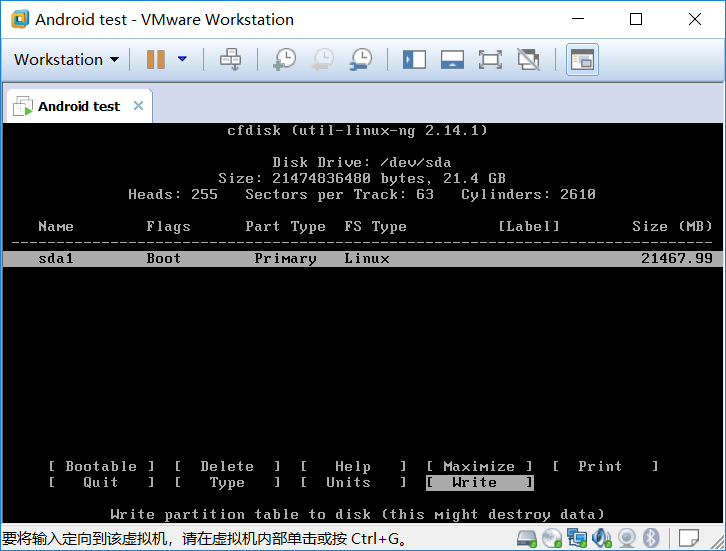
Task: Close the Android test tab
Action: point(138,106)
